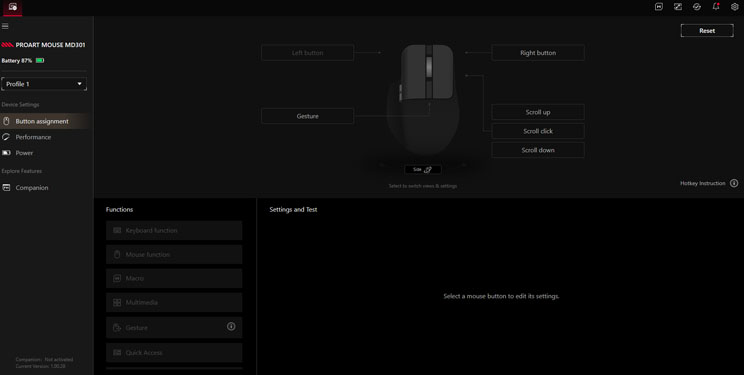Select the Left button assignment box

pos(307,53)
